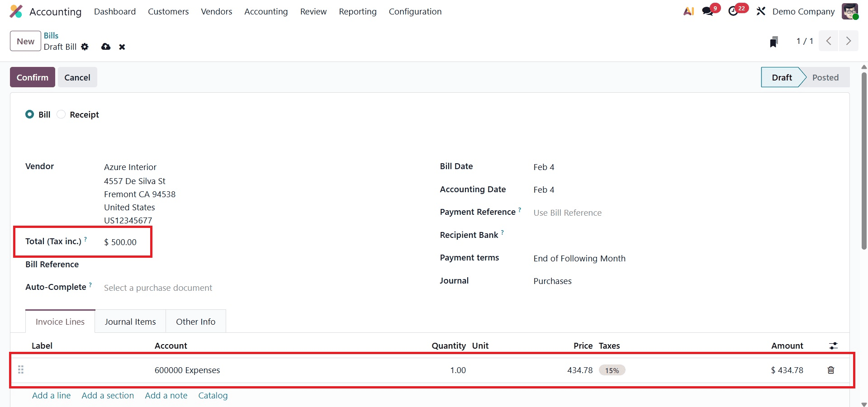Open the Payment terms dropdown

pyautogui.click(x=579, y=258)
